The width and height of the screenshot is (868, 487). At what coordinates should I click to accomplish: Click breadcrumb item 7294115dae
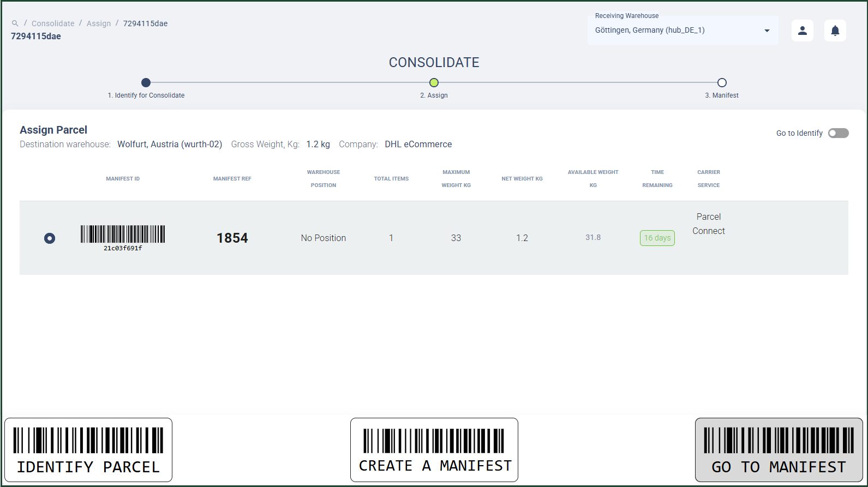tap(145, 23)
